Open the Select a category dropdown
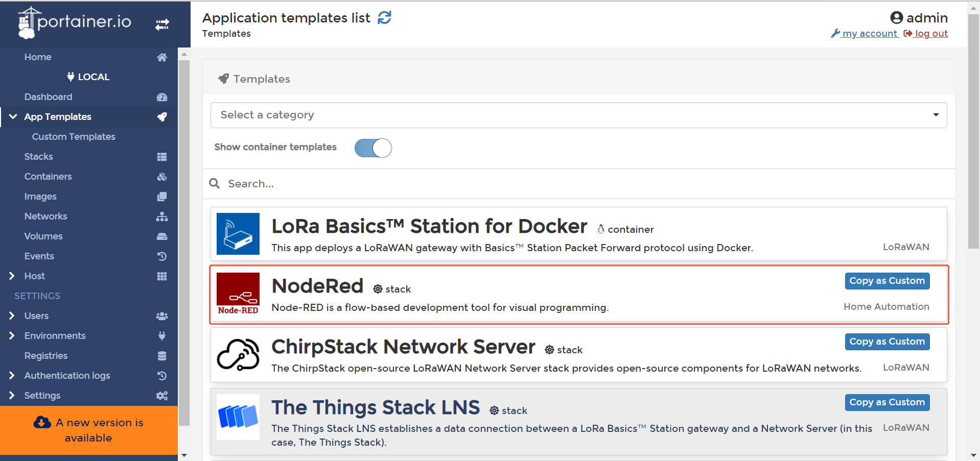Viewport: 980px width, 461px height. 578,115
